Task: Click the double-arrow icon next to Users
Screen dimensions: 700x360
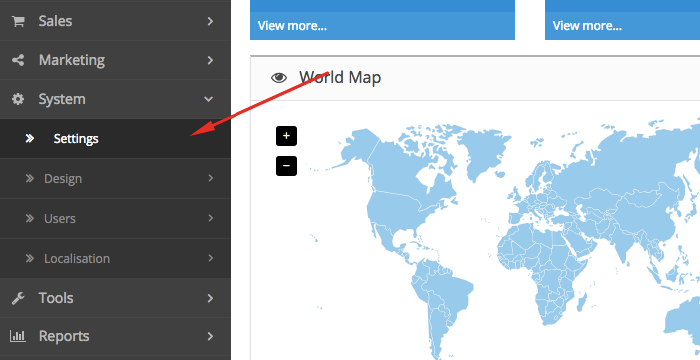Action: tap(30, 218)
